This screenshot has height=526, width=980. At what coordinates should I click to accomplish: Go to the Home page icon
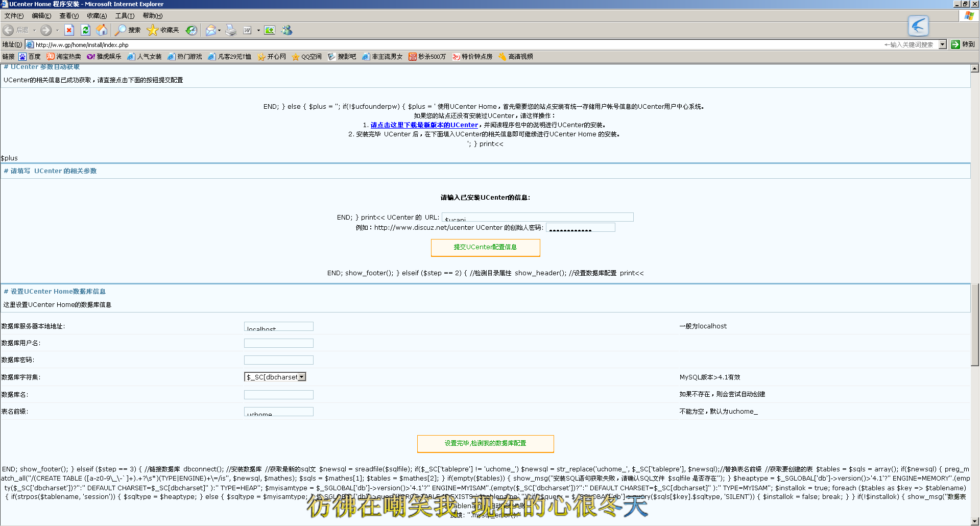102,30
